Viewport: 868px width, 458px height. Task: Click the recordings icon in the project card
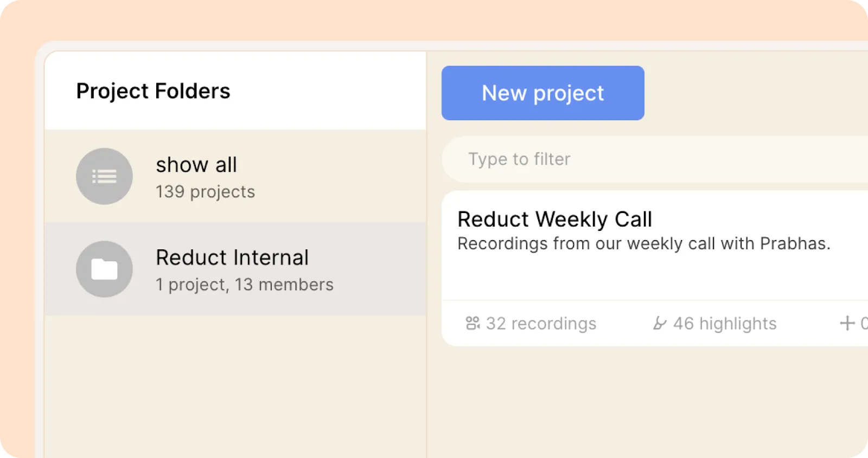(473, 324)
